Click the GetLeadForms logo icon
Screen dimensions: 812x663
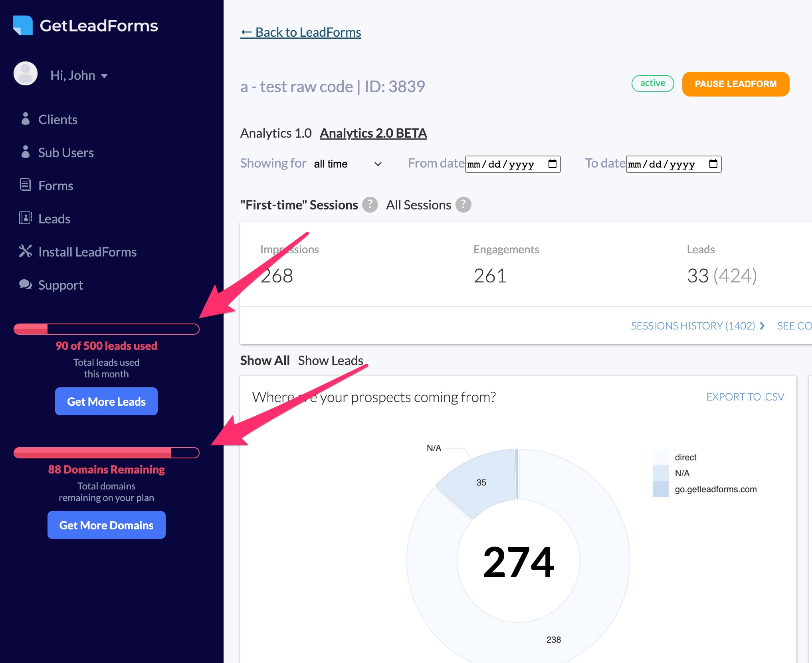tap(23, 26)
